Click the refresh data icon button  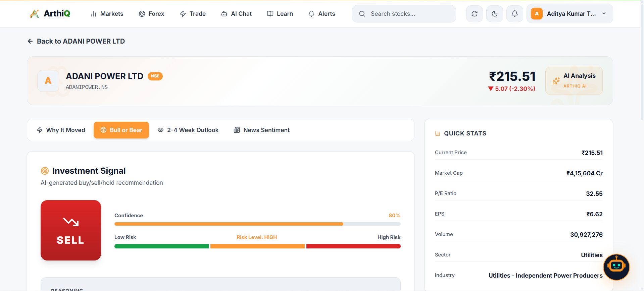475,14
